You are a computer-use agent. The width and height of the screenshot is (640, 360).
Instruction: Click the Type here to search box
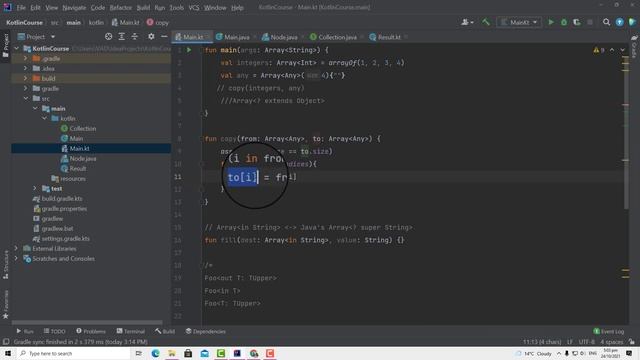(74, 353)
